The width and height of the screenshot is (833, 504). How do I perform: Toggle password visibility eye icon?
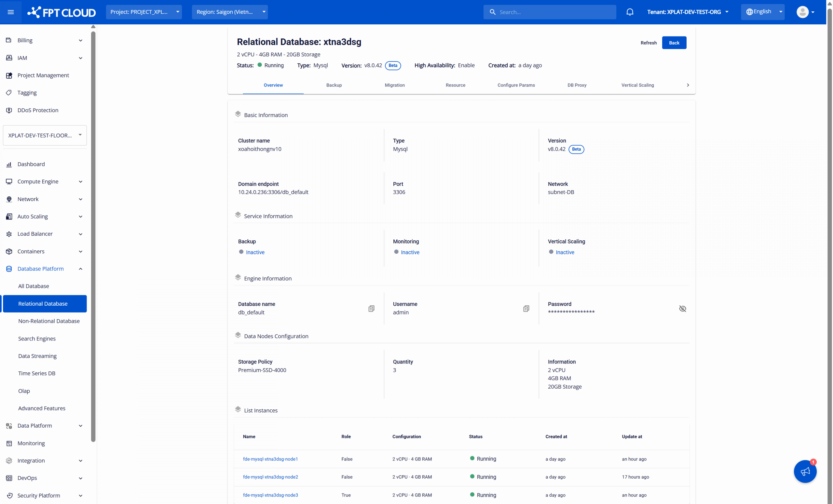pyautogui.click(x=682, y=308)
